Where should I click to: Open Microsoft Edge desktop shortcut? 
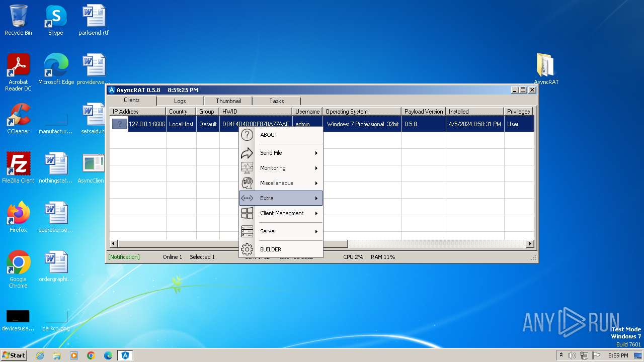click(56, 70)
